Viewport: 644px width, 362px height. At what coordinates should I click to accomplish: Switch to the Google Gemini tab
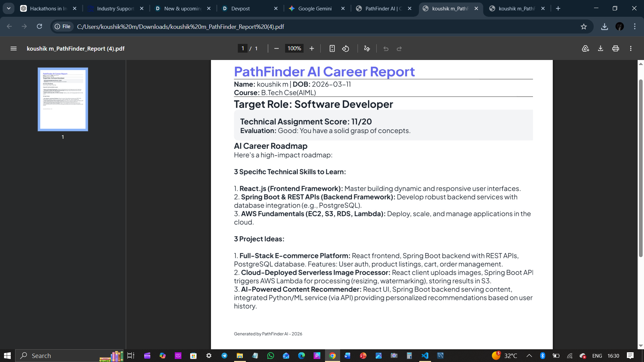coord(315,8)
